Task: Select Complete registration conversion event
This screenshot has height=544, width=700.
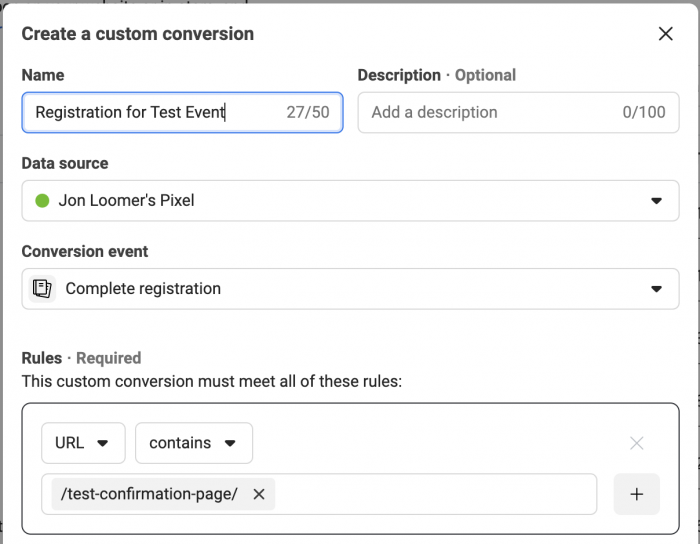Action: (350, 289)
